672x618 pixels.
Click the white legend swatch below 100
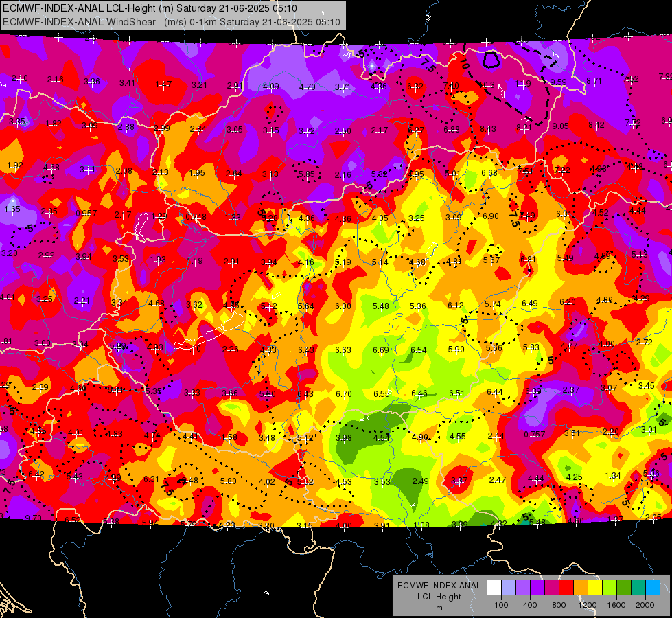(494, 588)
